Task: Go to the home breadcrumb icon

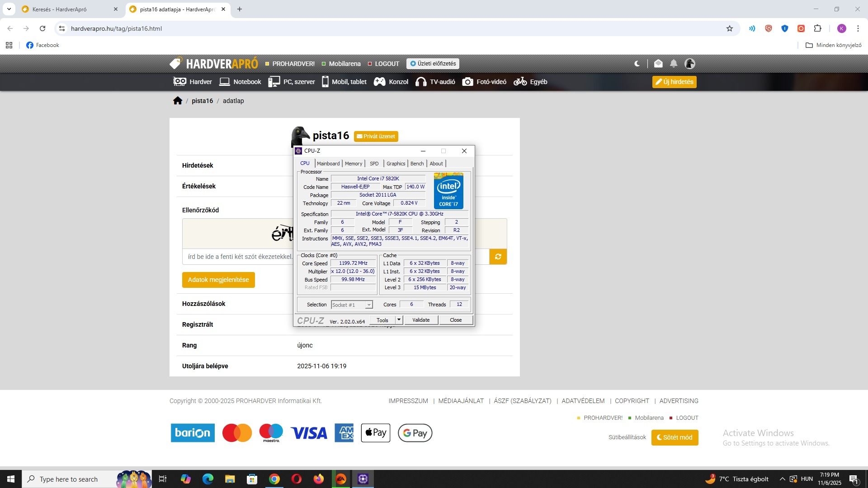Action: 177,101
